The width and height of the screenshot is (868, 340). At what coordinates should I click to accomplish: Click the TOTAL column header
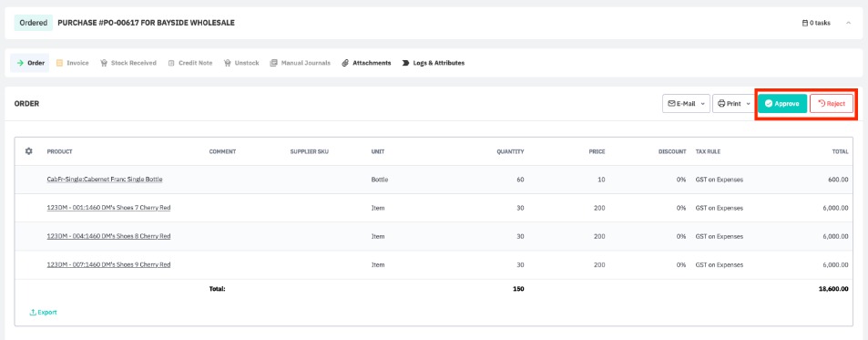pyautogui.click(x=841, y=151)
